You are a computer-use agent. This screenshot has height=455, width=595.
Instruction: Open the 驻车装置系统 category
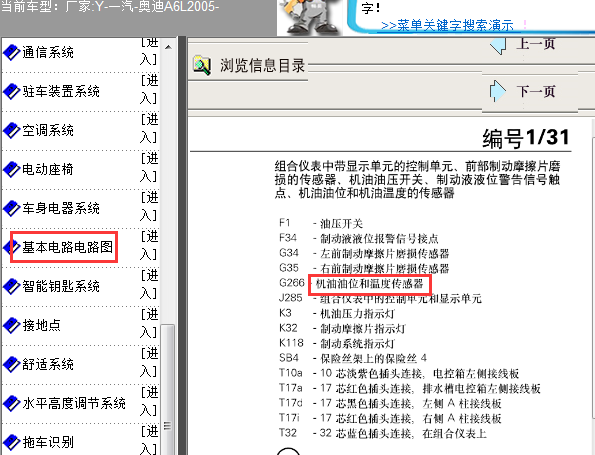point(61,91)
